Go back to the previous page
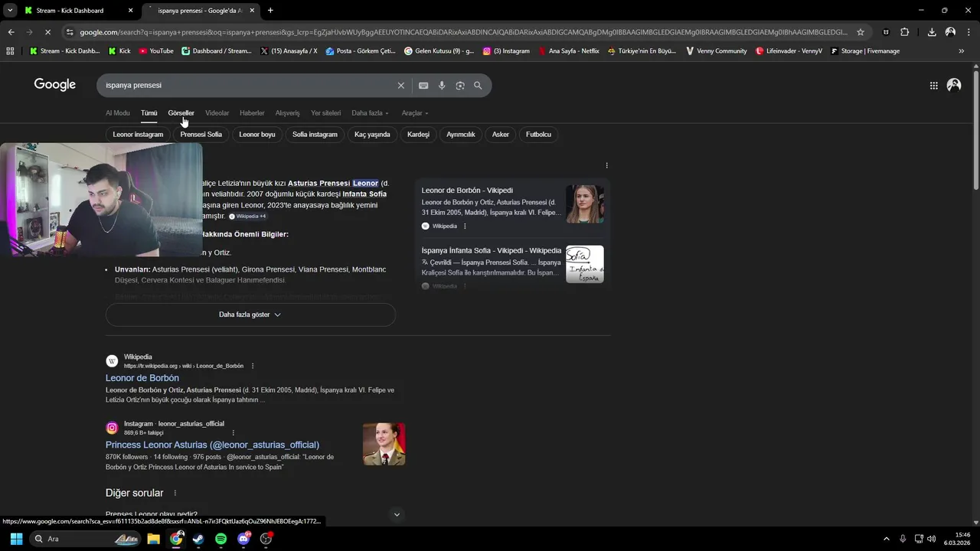The width and height of the screenshot is (980, 551). point(11,32)
